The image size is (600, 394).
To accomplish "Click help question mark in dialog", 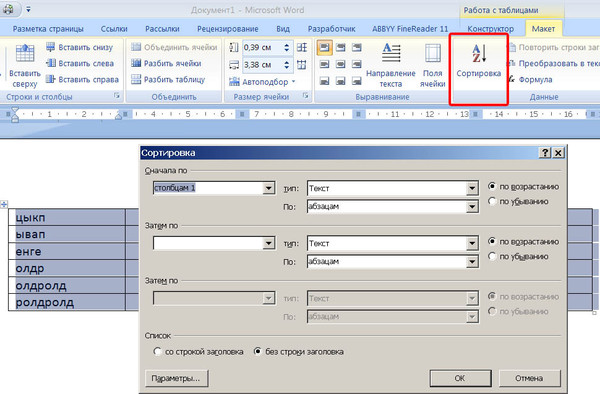I will pyautogui.click(x=545, y=153).
